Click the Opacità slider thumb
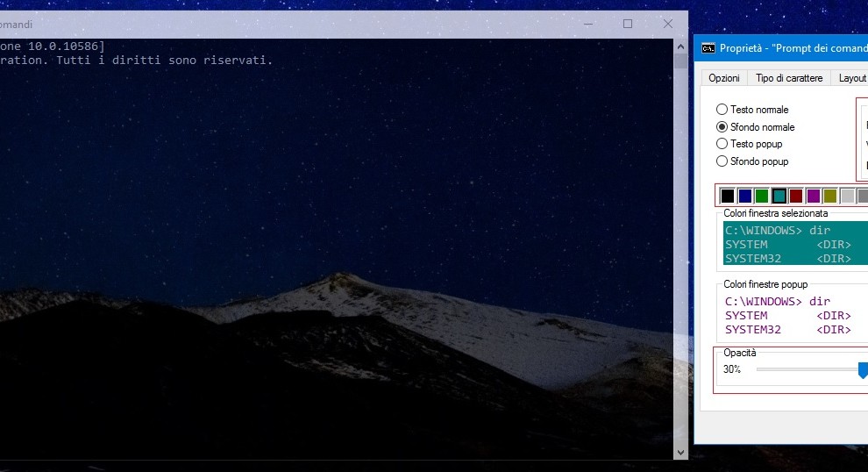The image size is (868, 472). pos(863,370)
